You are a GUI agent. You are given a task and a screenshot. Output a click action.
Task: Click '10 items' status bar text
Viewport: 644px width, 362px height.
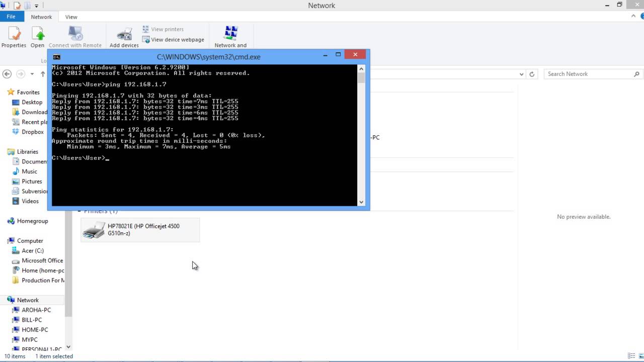coord(15,356)
